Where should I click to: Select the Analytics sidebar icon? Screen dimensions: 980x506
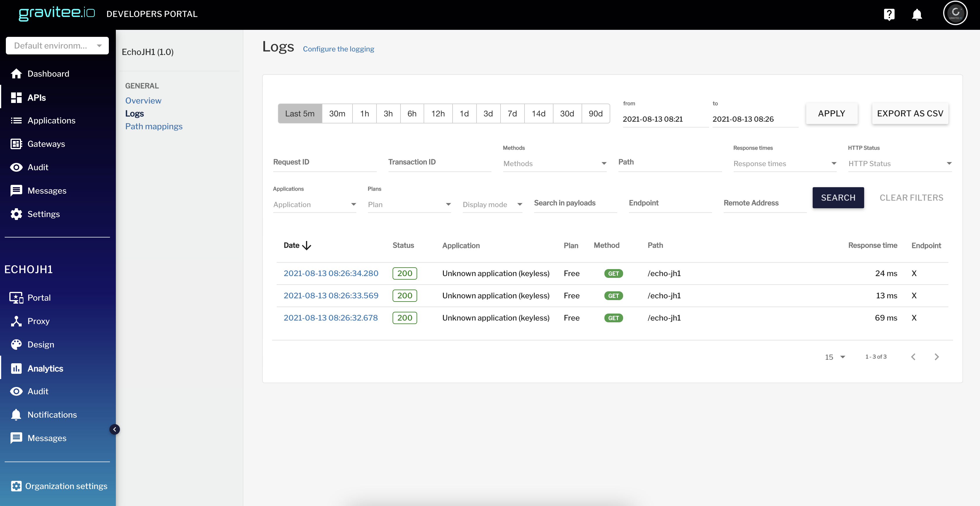16,368
